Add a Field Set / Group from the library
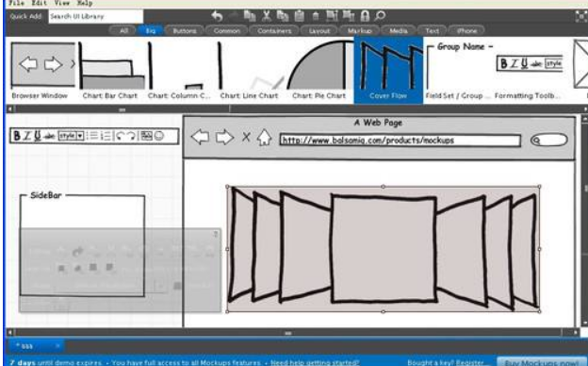The width and height of the screenshot is (588, 366). (458, 70)
